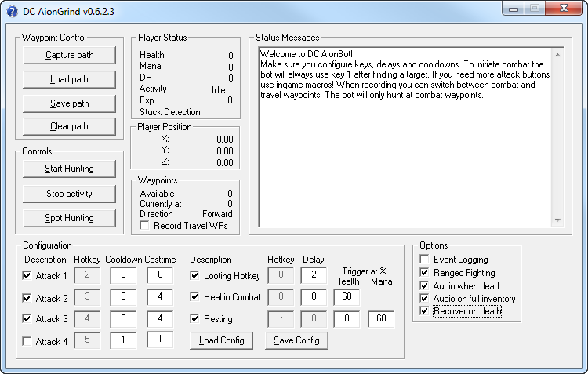Disable Heal in Combat checkbox
The image size is (588, 374).
tap(194, 296)
